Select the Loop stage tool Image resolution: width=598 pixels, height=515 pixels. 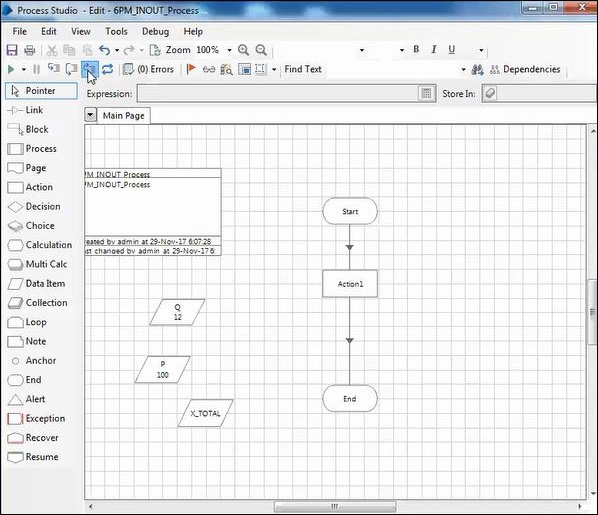pos(27,322)
